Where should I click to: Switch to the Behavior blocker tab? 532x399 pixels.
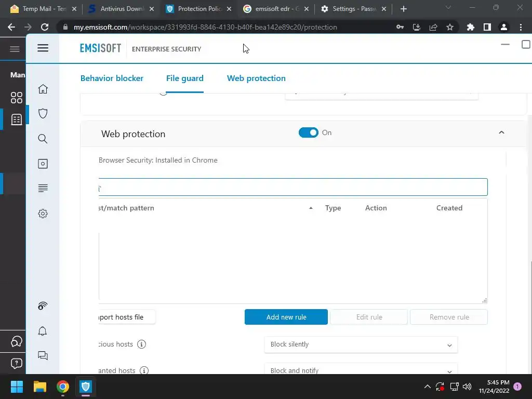112,78
